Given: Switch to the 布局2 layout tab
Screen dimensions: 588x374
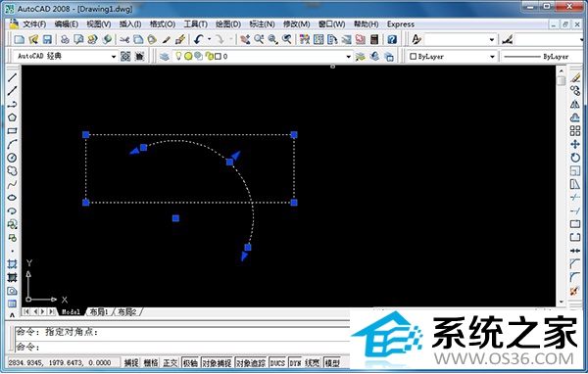Looking at the screenshot, I should (x=127, y=311).
